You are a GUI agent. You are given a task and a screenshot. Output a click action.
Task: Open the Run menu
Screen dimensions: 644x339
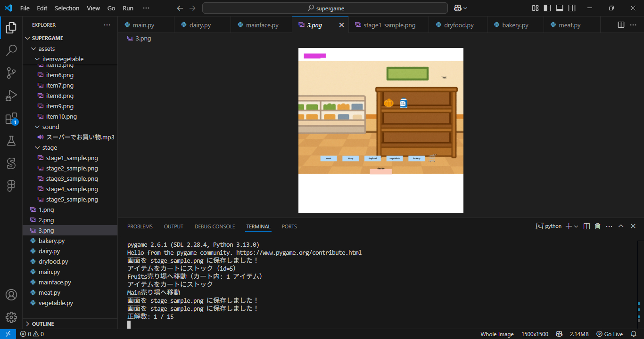click(x=128, y=8)
